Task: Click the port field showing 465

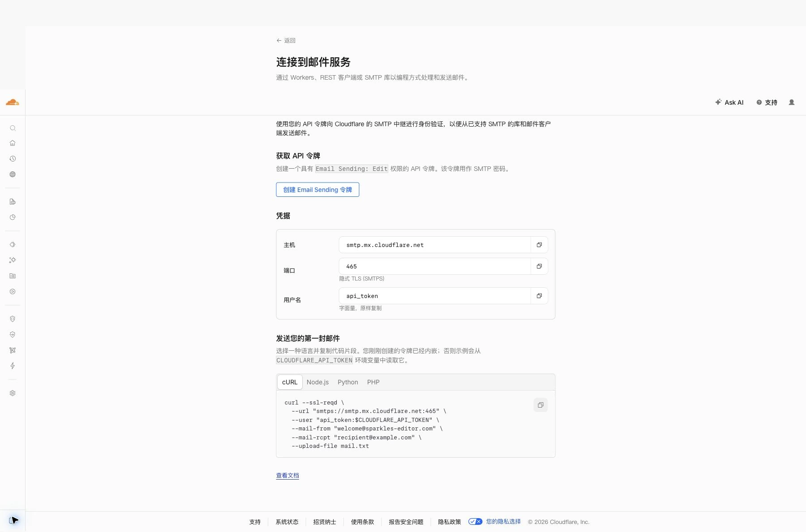Action: pos(435,266)
